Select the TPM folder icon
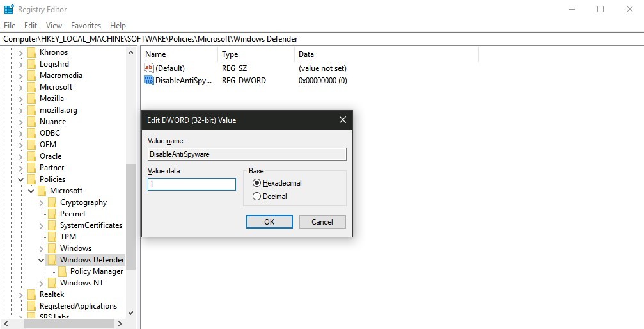This screenshot has width=644, height=329. [52, 237]
